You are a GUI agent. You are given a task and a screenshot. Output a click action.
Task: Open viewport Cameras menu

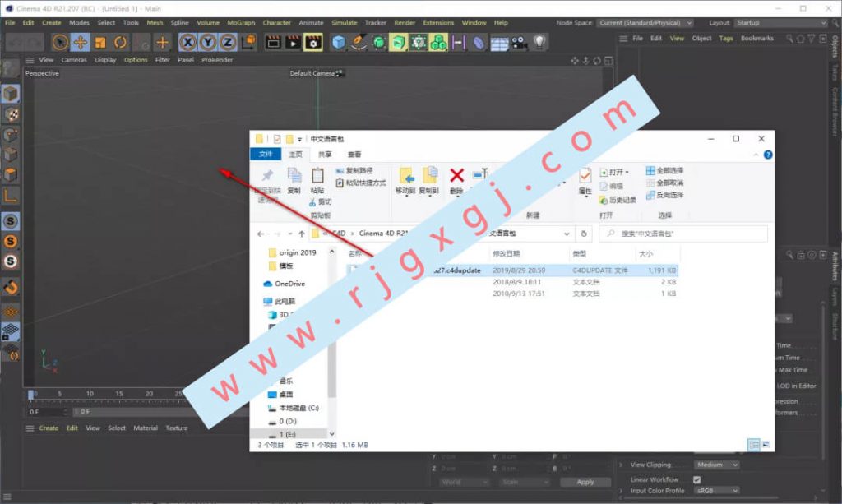coord(74,60)
